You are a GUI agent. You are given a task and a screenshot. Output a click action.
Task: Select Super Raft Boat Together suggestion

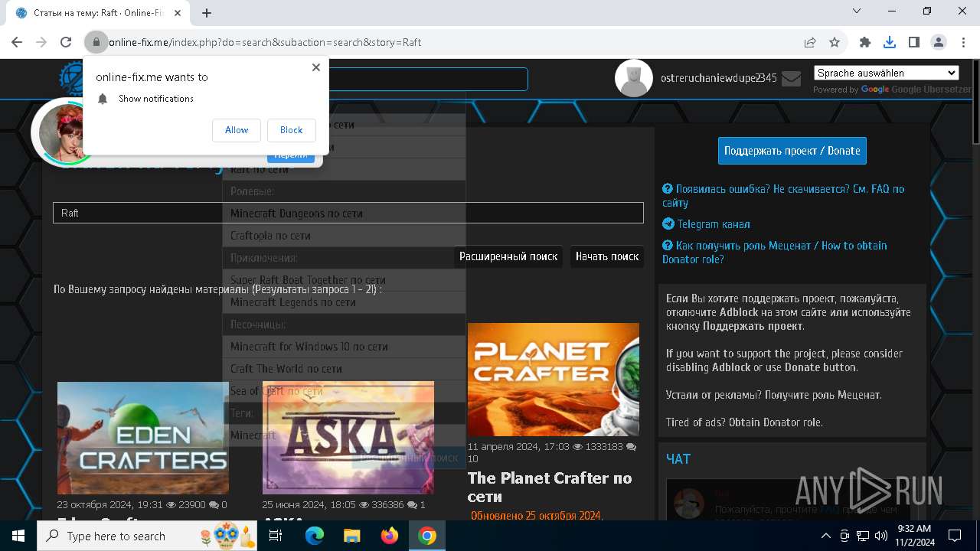coord(344,280)
